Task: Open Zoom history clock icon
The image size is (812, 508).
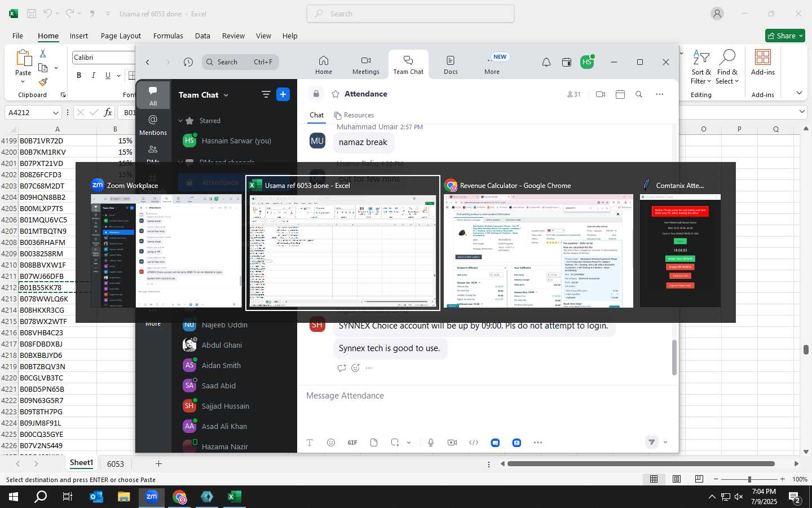Action: pos(188,62)
